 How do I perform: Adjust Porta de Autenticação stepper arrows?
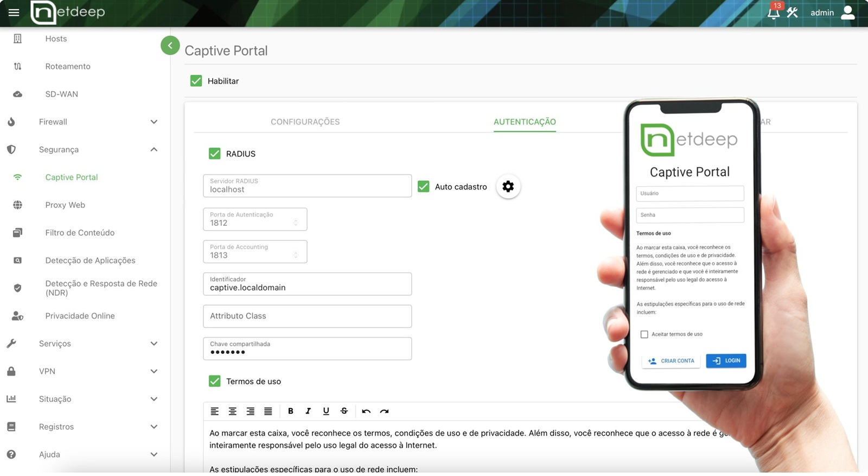[296, 223]
